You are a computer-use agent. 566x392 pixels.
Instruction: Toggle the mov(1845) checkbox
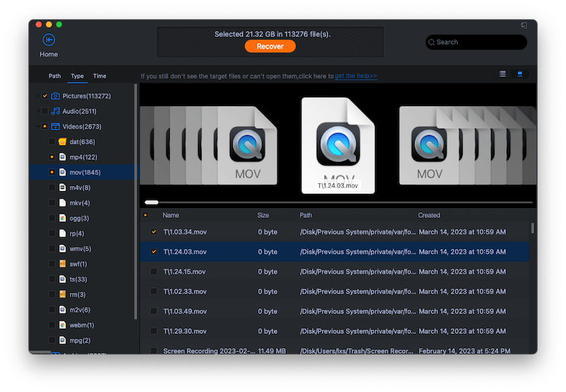(x=52, y=172)
